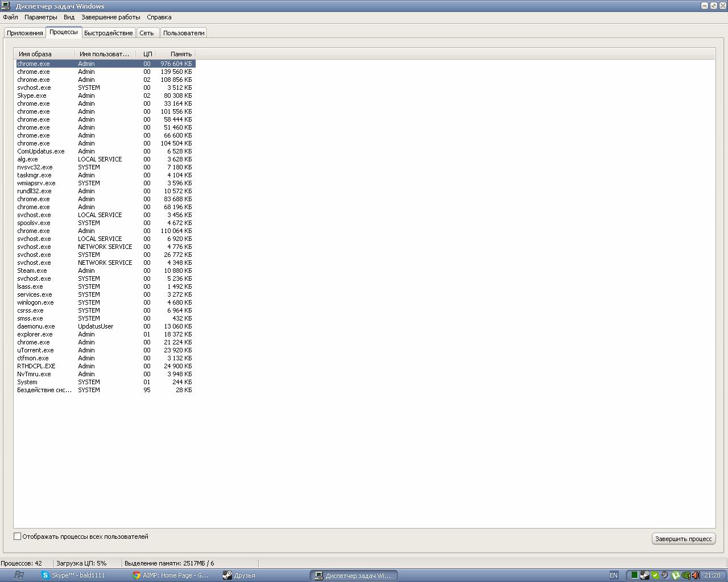The width and height of the screenshot is (728, 582).
Task: Switch to the Пользователи tab
Action: (x=184, y=33)
